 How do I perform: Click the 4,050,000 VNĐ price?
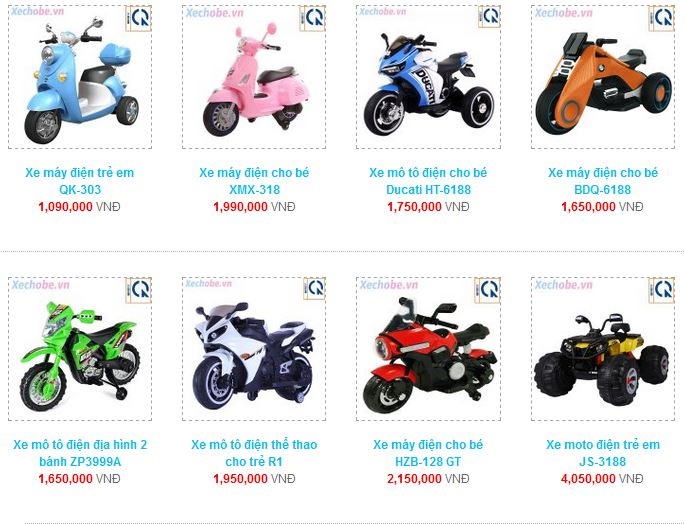point(602,479)
